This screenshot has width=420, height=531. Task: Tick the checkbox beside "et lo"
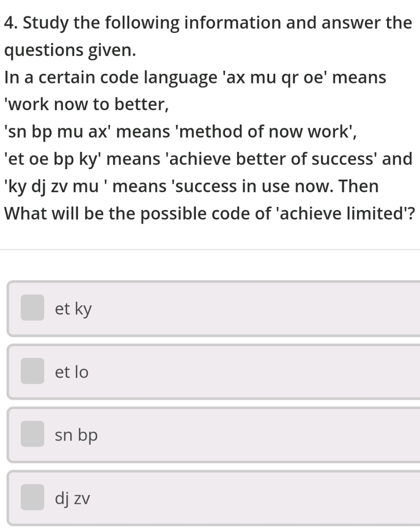32,371
